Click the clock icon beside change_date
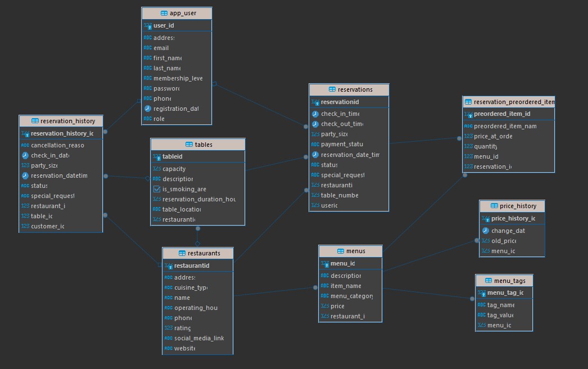 [486, 231]
